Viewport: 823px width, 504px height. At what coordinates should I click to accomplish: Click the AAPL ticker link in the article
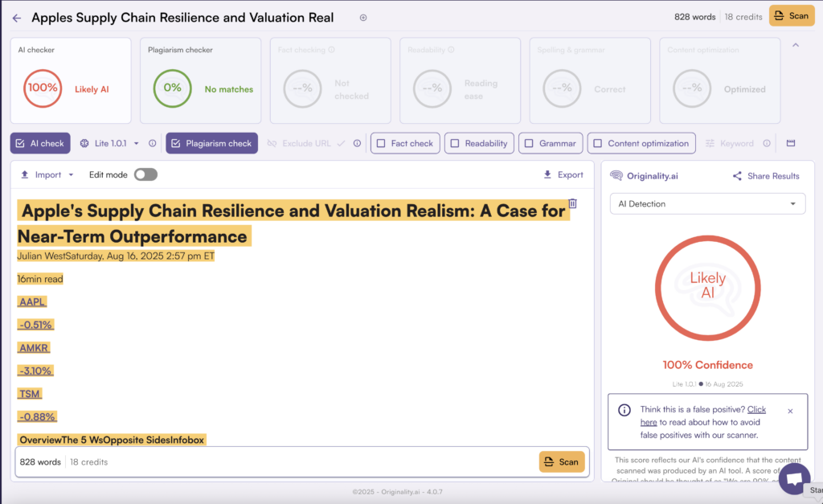tap(31, 301)
